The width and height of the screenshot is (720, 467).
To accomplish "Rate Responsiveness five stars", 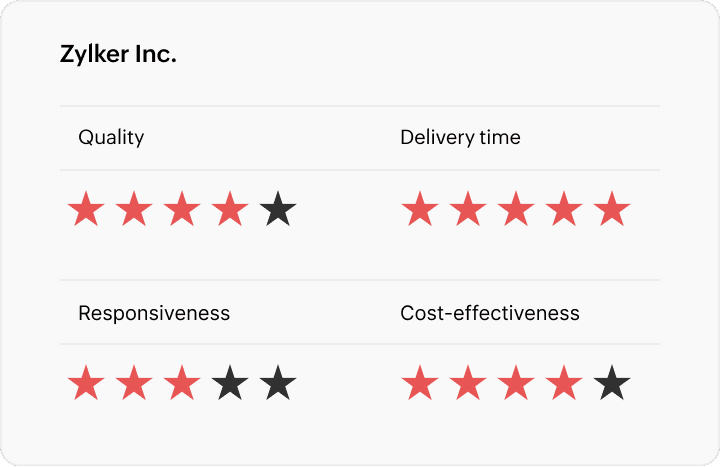I will click(278, 383).
